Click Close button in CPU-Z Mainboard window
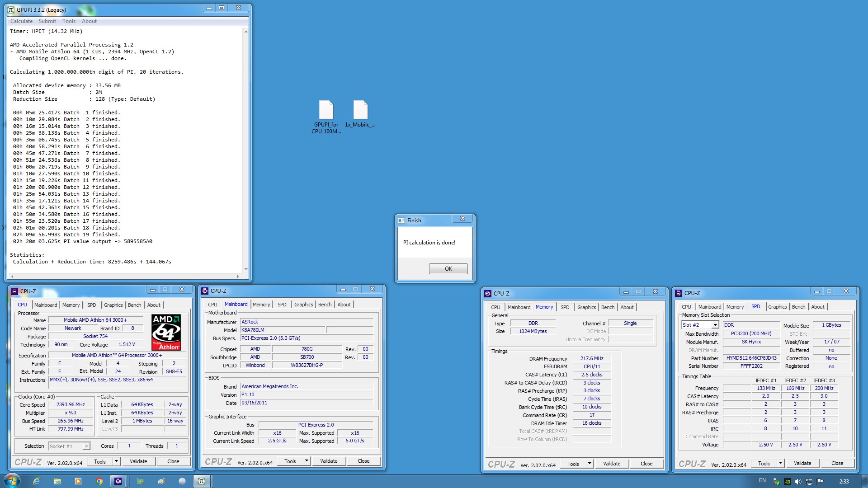The image size is (868, 488). pyautogui.click(x=363, y=461)
